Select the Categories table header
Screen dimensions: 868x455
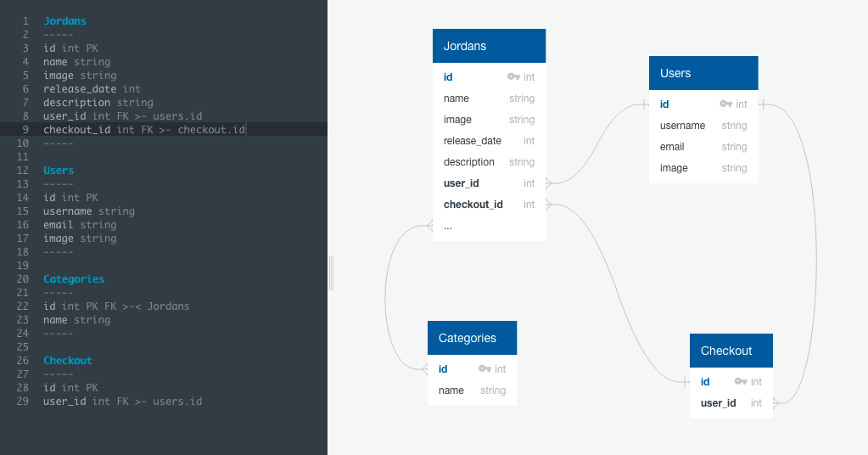[472, 338]
